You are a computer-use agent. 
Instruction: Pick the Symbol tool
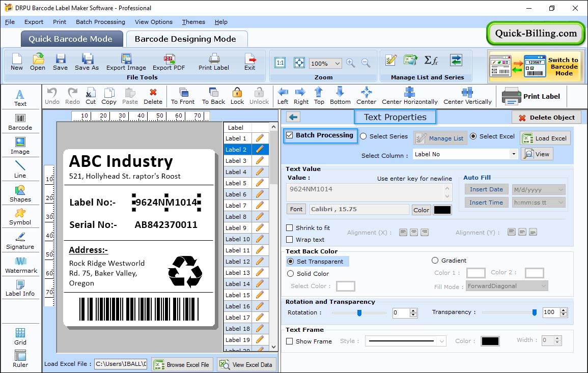click(20, 217)
